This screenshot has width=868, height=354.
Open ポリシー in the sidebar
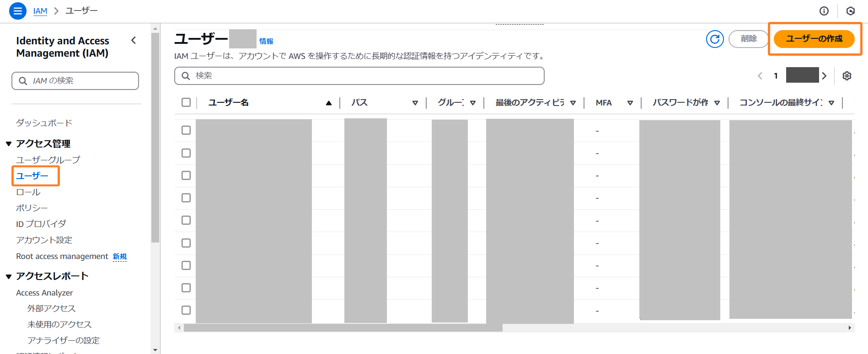pos(32,208)
